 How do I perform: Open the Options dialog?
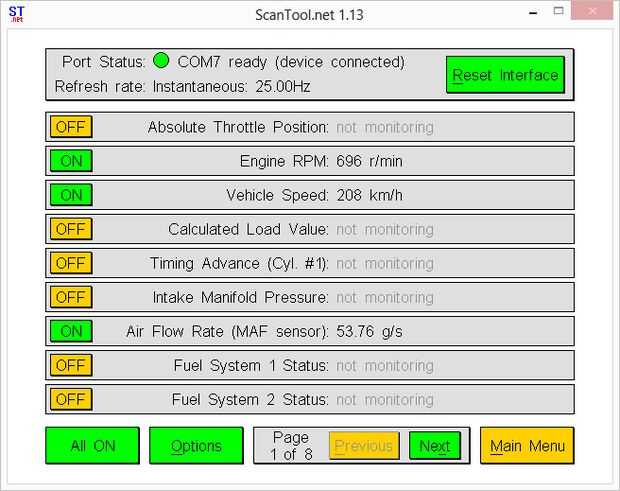pyautogui.click(x=196, y=446)
